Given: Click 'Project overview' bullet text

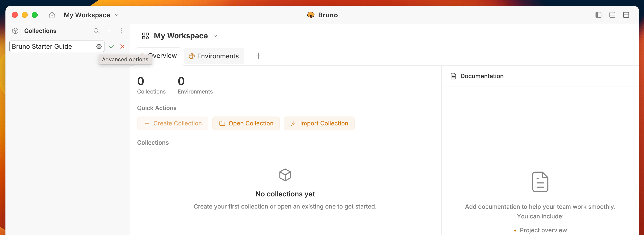Looking at the screenshot, I should [543, 230].
